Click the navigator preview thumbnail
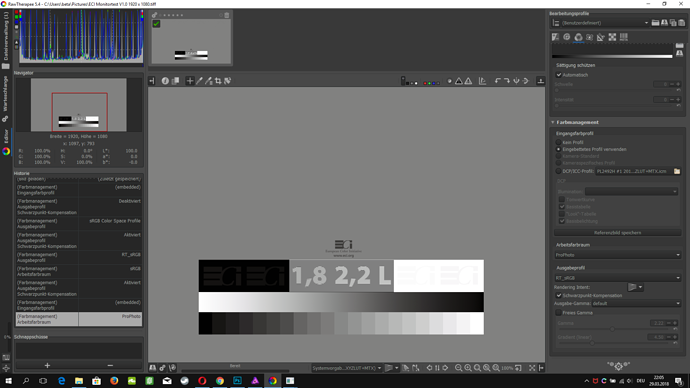Screen dimensions: 690x388 pos(79,105)
